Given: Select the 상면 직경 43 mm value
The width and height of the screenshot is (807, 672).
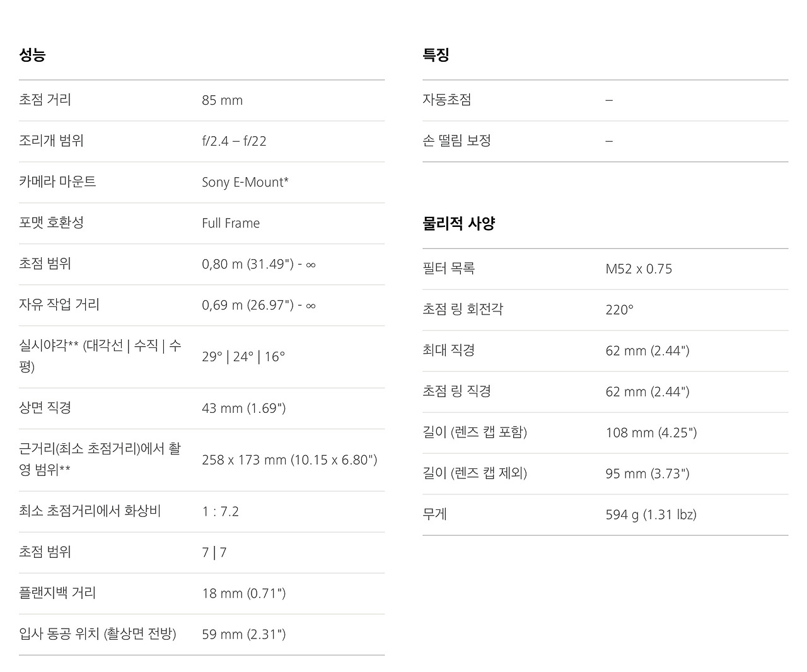Looking at the screenshot, I should pyautogui.click(x=244, y=408).
